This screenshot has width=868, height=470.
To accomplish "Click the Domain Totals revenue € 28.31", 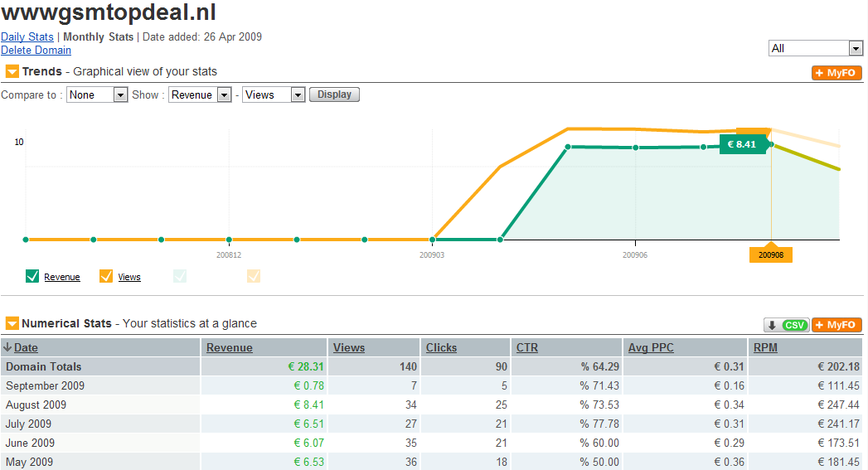I will point(306,366).
